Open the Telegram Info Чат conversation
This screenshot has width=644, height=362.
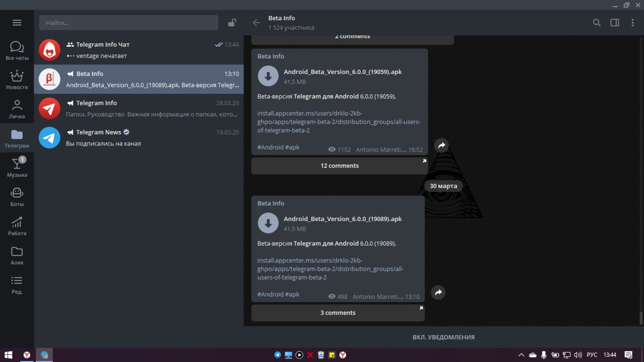(x=139, y=50)
